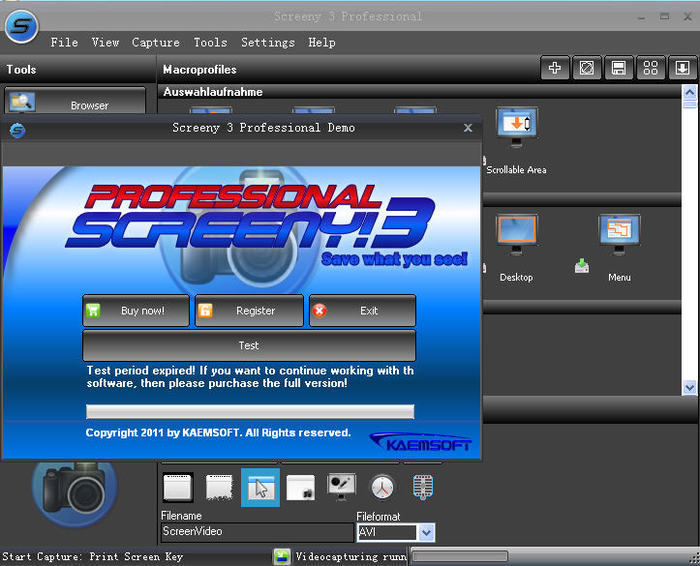Select the highlighted cursor window capture icon
Screen dimensions: 700x566
point(260,487)
